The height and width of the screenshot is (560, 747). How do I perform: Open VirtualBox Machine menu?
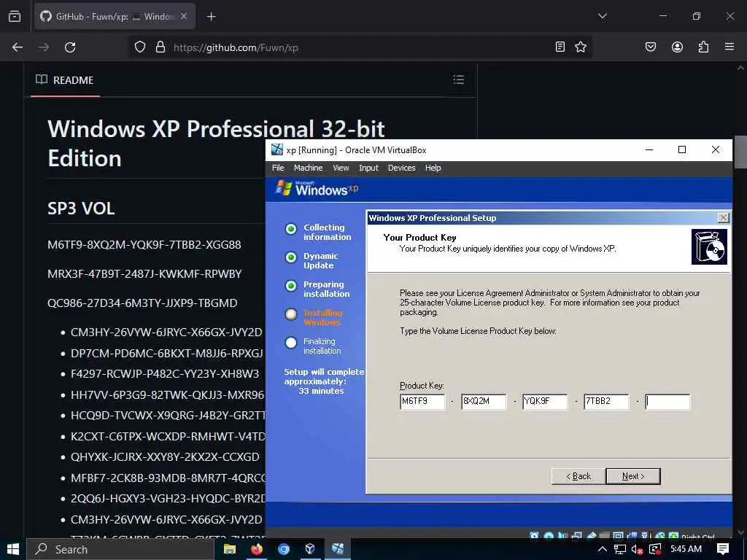(x=309, y=168)
